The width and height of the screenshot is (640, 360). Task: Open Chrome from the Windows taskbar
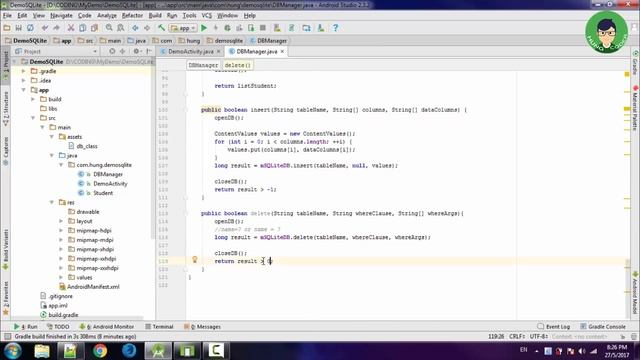pyautogui.click(x=100, y=351)
